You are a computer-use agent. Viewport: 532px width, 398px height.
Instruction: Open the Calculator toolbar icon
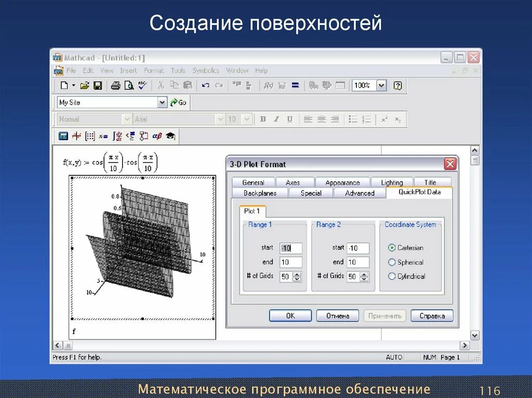[63, 136]
